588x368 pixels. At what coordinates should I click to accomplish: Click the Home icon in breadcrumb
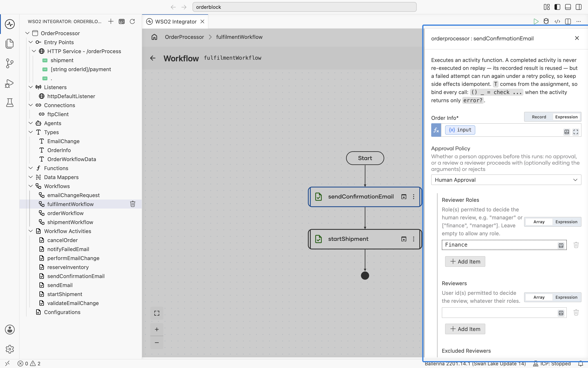[x=154, y=37]
